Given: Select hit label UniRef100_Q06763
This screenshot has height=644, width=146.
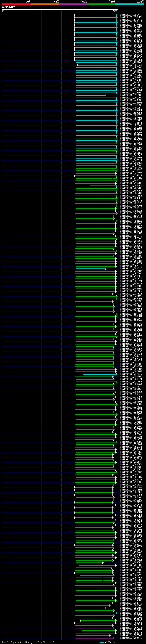Looking at the screenshot, I should [x=131, y=40].
